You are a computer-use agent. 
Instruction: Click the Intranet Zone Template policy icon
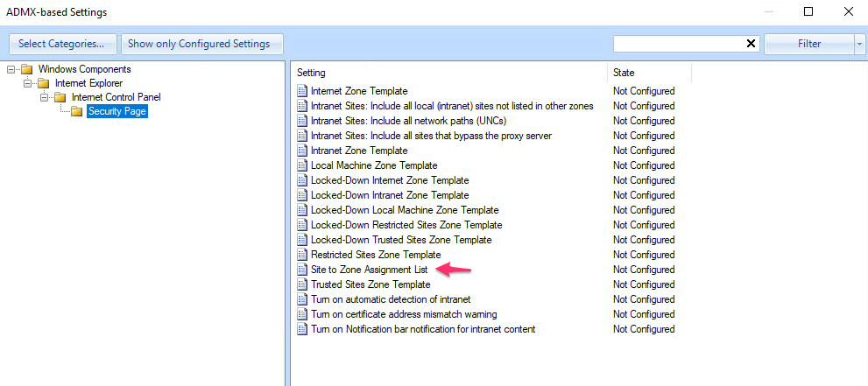click(x=301, y=151)
